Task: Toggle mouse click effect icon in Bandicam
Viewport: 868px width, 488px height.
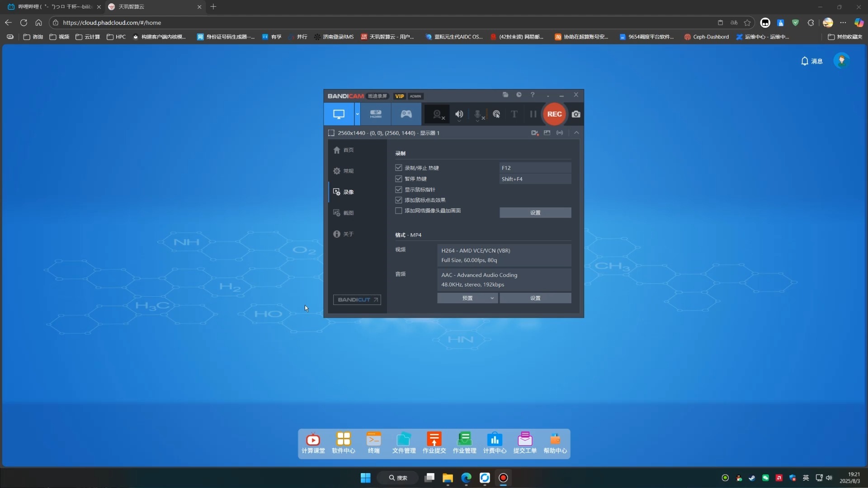Action: [x=496, y=114]
